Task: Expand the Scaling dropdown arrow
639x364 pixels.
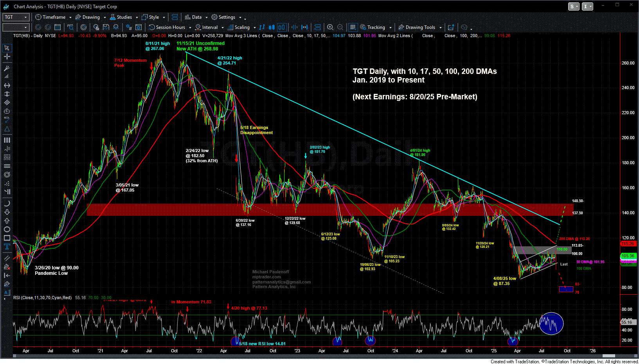Action: click(255, 28)
